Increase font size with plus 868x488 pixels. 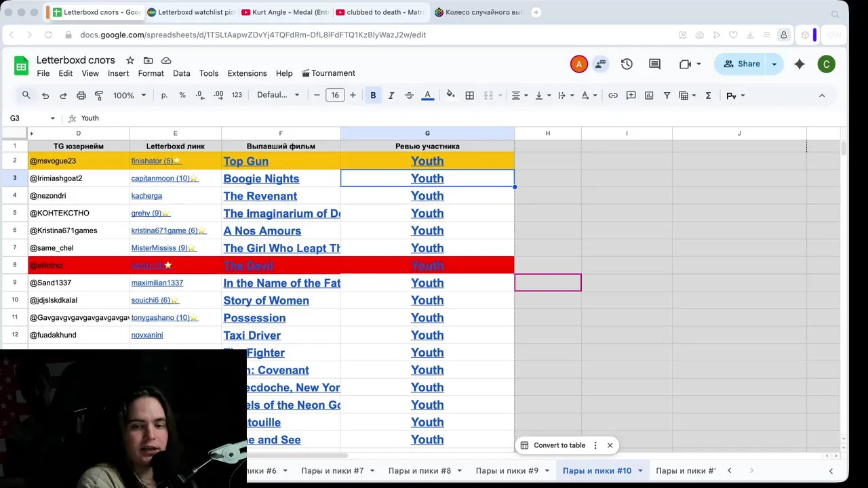click(353, 96)
